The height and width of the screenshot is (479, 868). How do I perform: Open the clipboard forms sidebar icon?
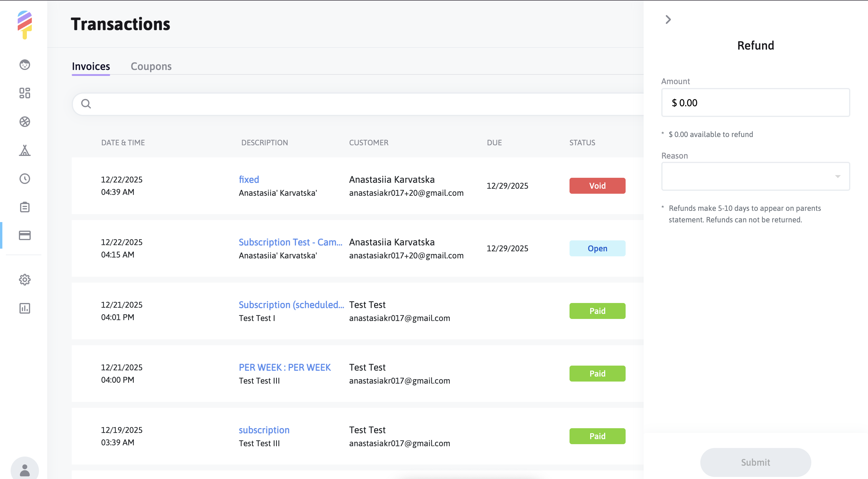(x=25, y=207)
